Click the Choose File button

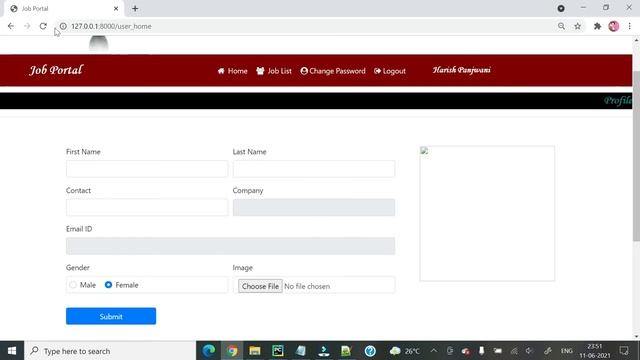pyautogui.click(x=260, y=286)
